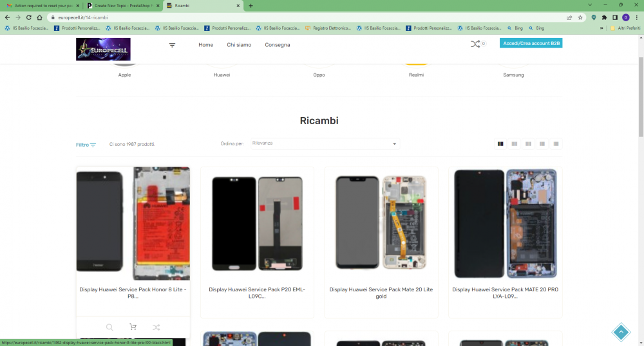Open the Chrome three-dot menu
The image size is (644, 346).
(x=637, y=17)
